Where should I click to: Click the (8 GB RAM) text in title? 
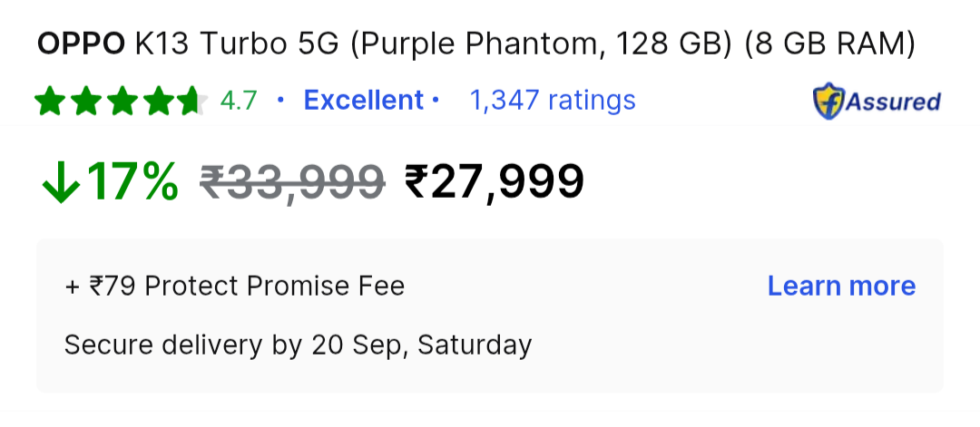[830, 45]
